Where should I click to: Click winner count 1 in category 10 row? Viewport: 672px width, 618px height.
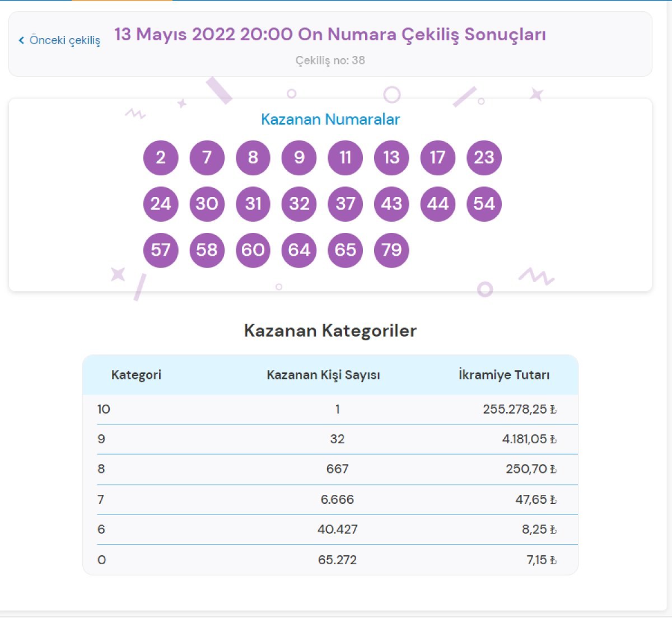click(337, 409)
